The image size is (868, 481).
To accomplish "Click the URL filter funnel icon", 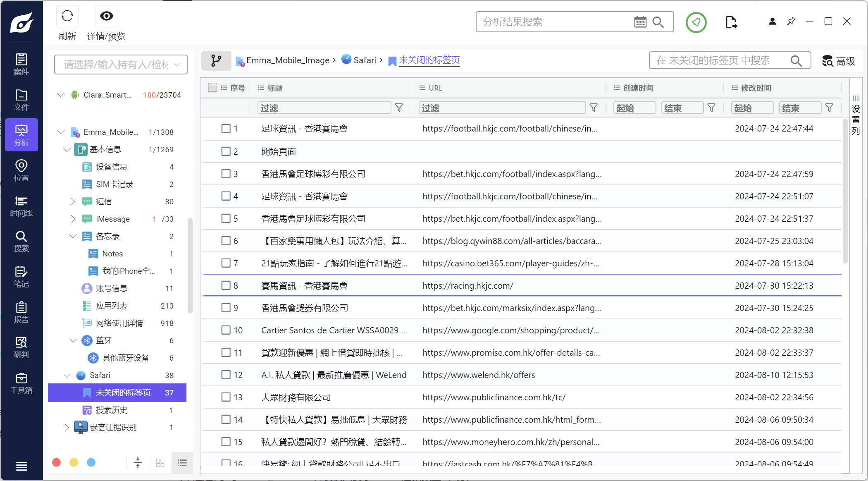I will [x=594, y=108].
